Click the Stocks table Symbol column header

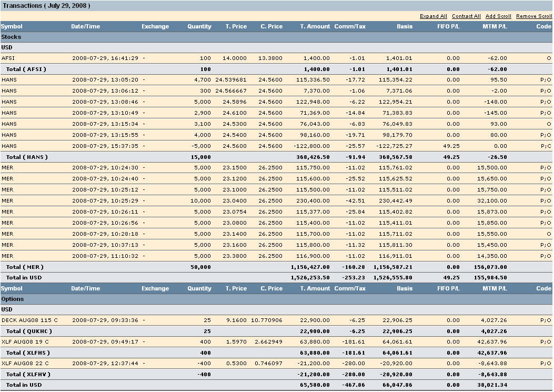pos(11,26)
